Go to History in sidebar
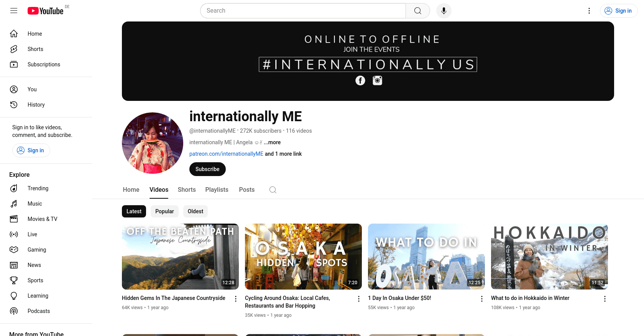644x336 pixels. click(x=36, y=105)
